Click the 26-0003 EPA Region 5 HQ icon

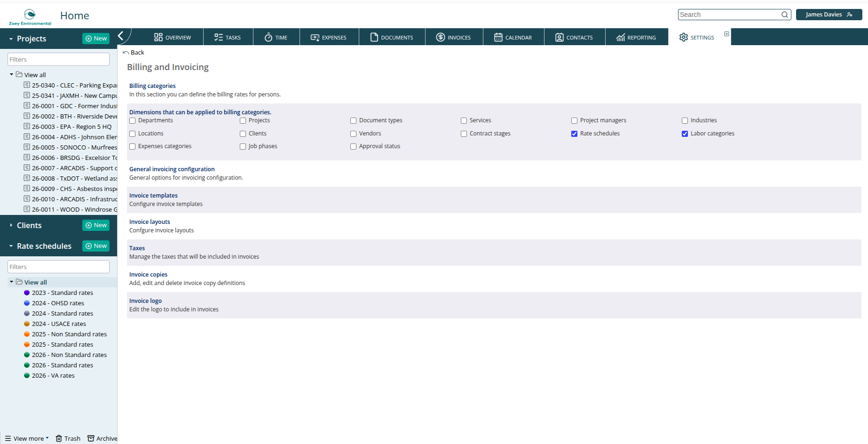[27, 127]
